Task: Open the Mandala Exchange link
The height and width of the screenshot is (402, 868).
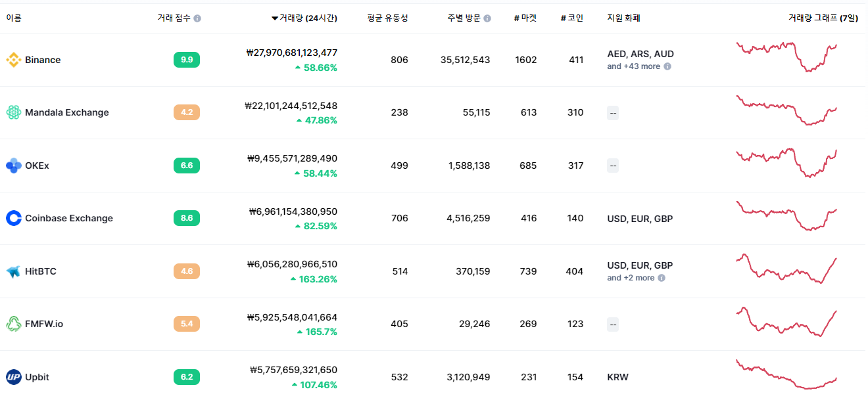Action: 67,113
